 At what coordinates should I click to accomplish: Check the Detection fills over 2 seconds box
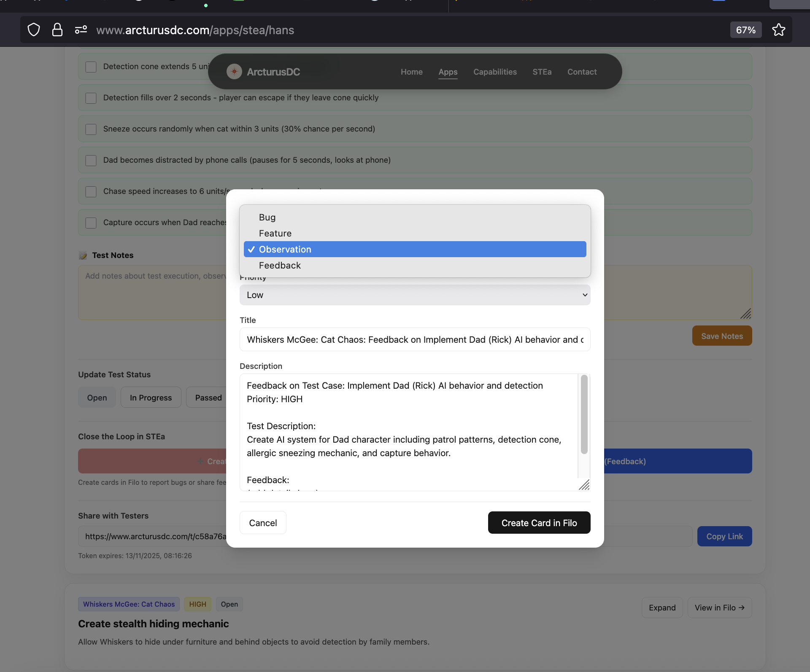click(91, 98)
